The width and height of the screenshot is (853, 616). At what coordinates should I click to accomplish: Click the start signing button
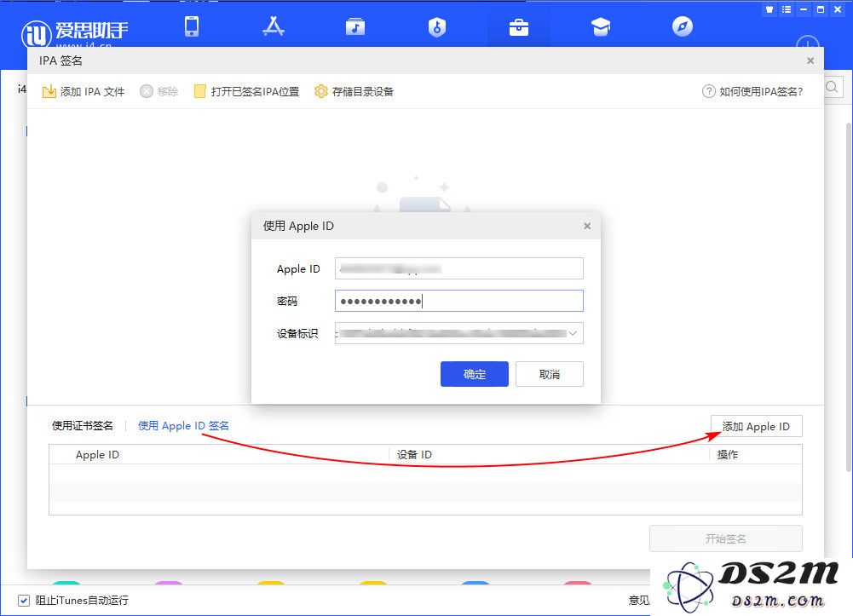click(x=726, y=538)
